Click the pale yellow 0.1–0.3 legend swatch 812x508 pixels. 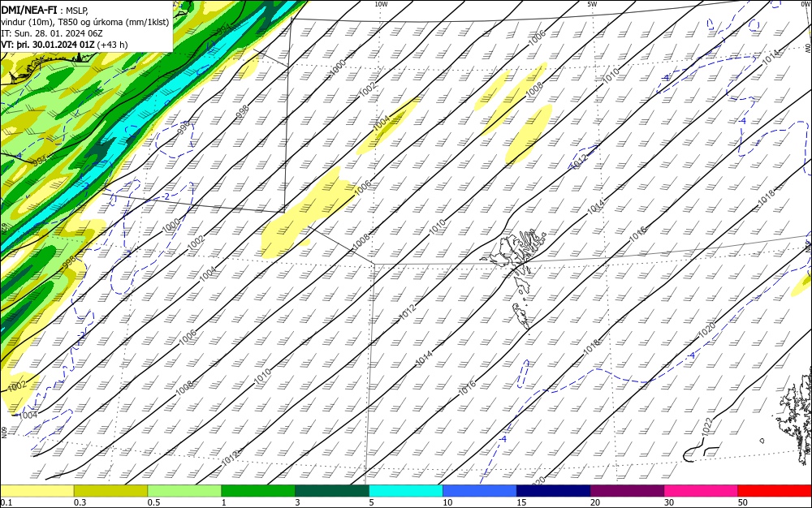[x=37, y=491]
